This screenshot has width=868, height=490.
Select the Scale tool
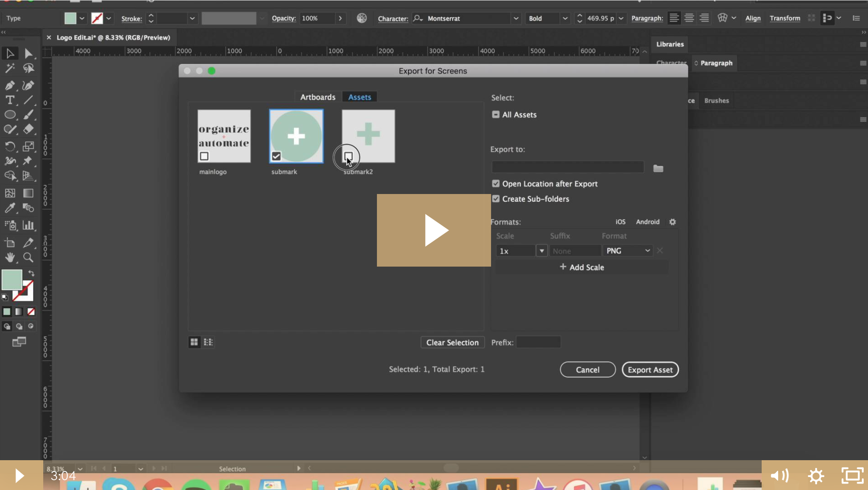pos(28,146)
